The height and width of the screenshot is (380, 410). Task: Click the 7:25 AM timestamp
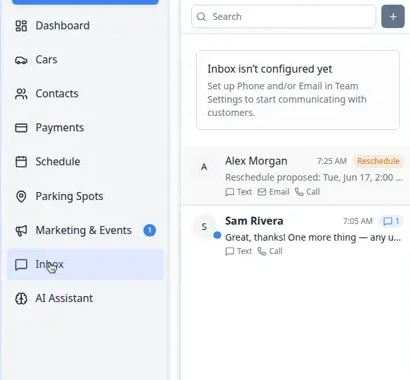pos(332,161)
